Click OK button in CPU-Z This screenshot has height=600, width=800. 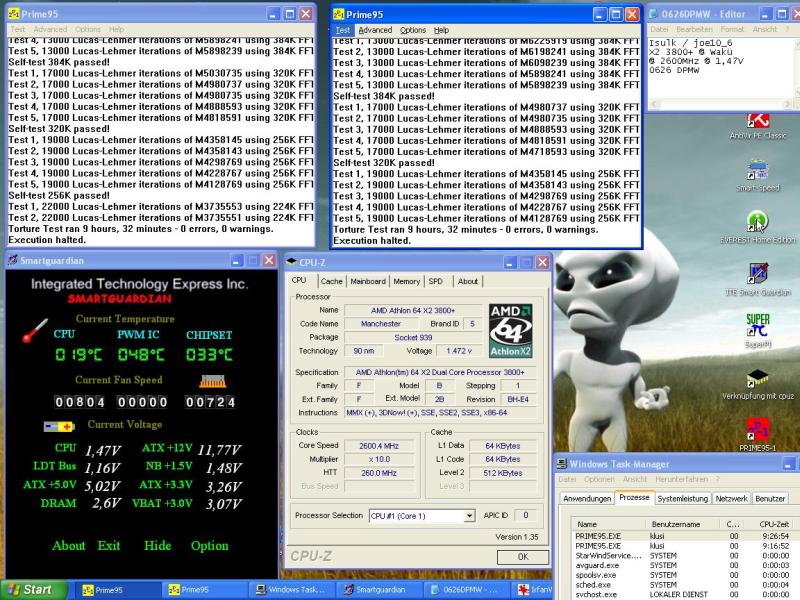[523, 557]
